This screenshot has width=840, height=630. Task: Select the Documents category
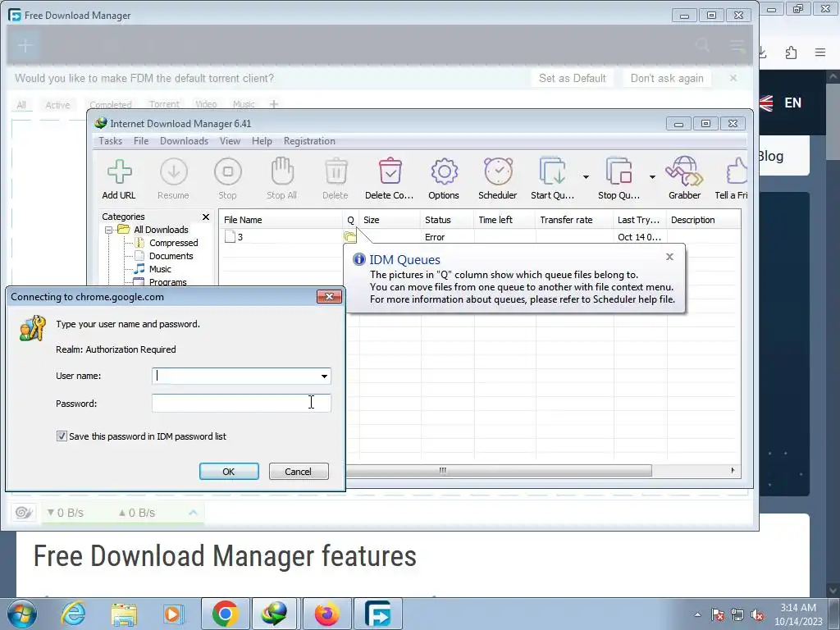pyautogui.click(x=171, y=256)
